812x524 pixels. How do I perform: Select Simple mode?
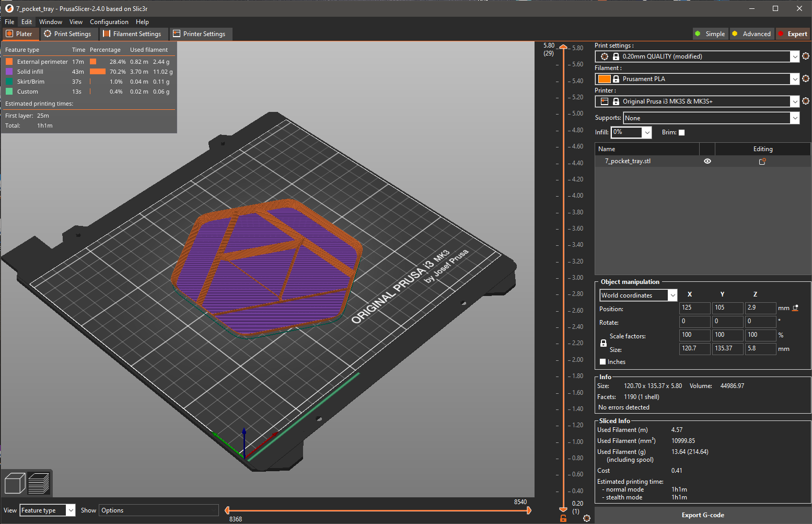710,34
